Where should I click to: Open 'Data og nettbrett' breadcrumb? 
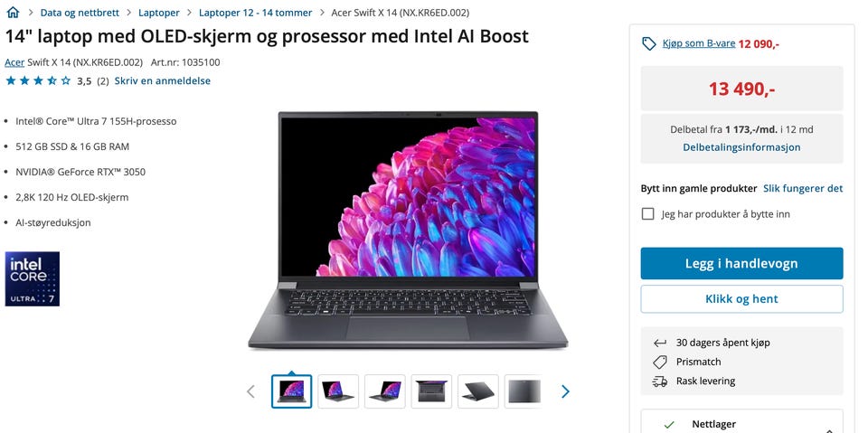(80, 12)
